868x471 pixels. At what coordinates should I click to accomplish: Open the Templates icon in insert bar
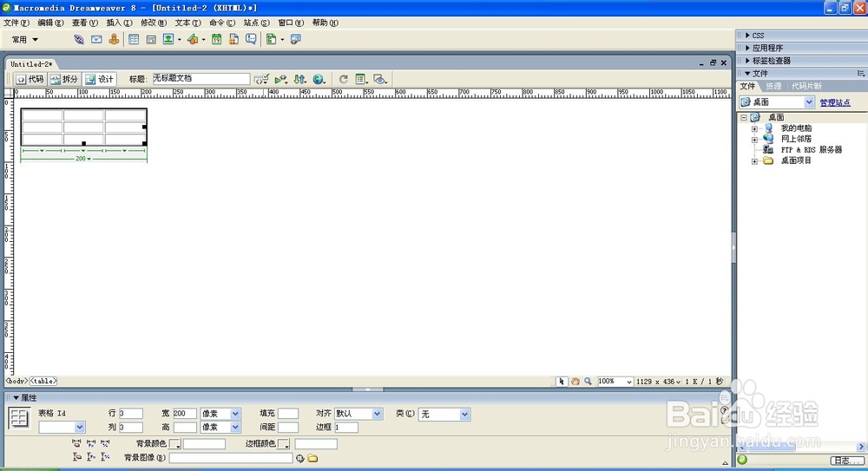tap(271, 39)
